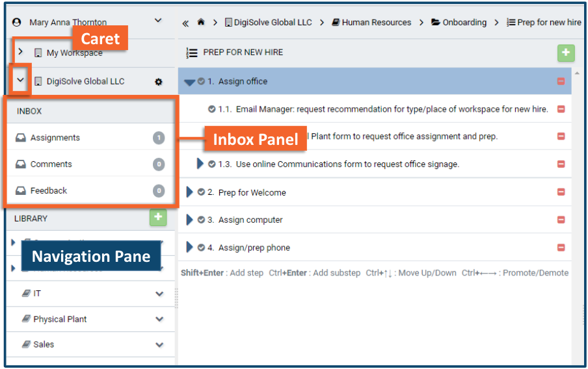Remove Physical Plant form step with minus icon

pyautogui.click(x=561, y=136)
